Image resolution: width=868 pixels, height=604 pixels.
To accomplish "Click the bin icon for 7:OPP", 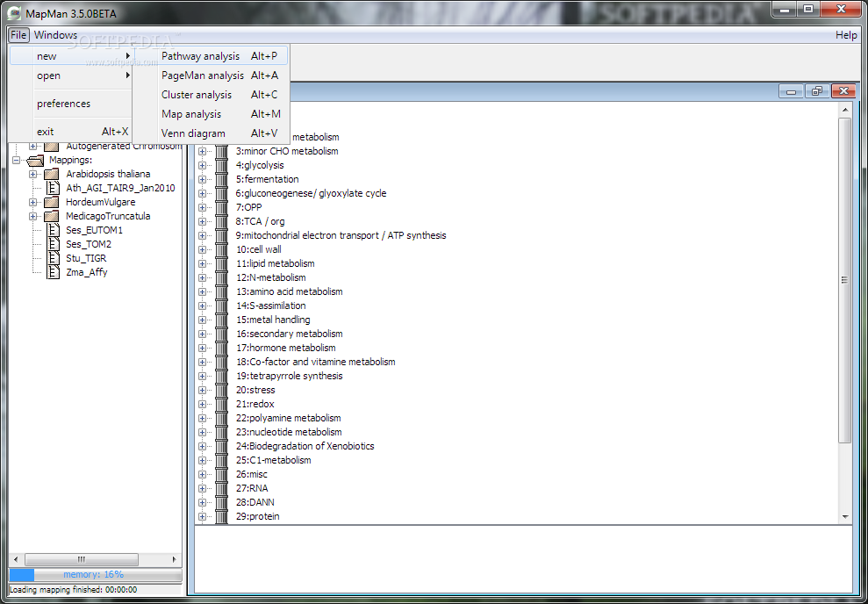I will pyautogui.click(x=221, y=207).
